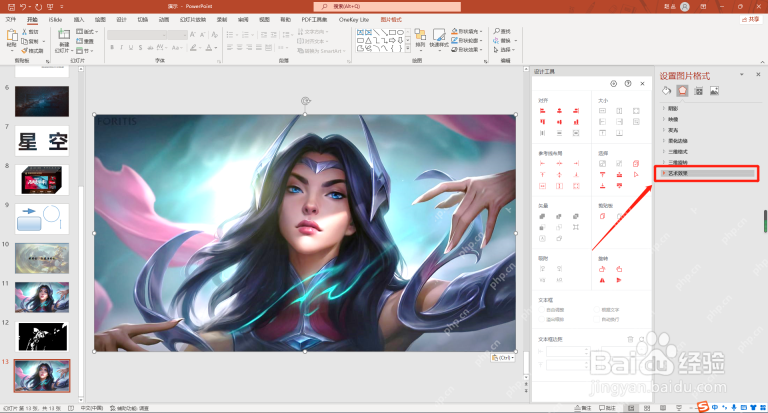This screenshot has height=413, width=768.
Task: Select the pentagon Effects icon
Action: point(682,91)
